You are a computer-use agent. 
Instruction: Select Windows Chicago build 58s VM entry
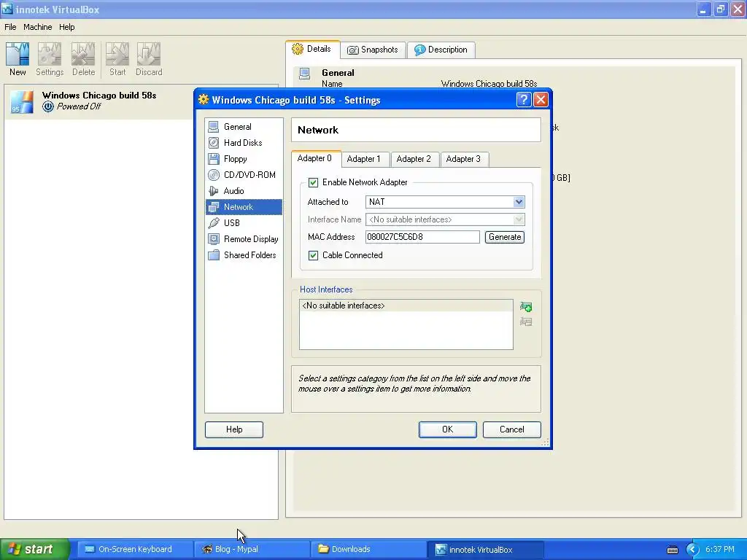click(141, 101)
